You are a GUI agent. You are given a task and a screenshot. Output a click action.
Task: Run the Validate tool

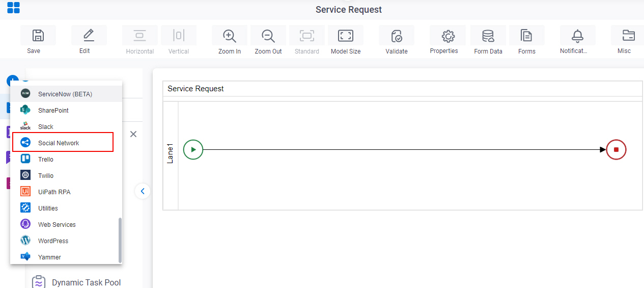[x=397, y=36]
